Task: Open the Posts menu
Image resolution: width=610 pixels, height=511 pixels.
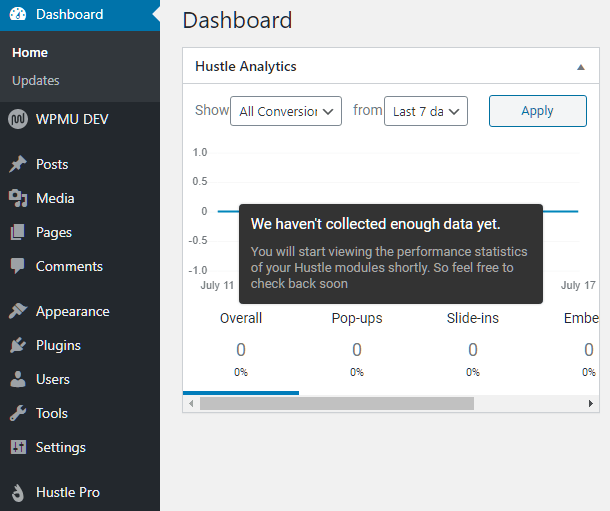Action: click(80, 164)
